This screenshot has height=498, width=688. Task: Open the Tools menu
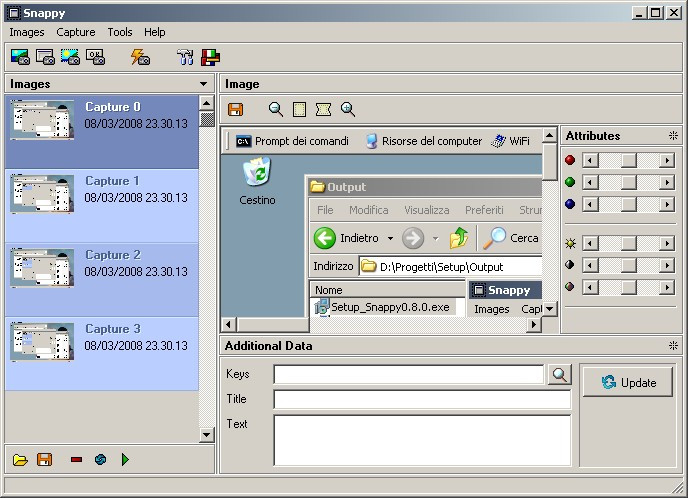[x=120, y=32]
